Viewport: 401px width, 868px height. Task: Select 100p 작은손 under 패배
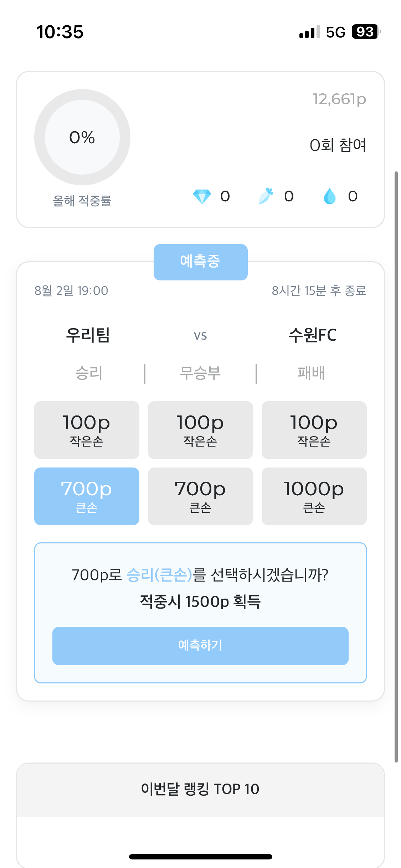pos(314,430)
